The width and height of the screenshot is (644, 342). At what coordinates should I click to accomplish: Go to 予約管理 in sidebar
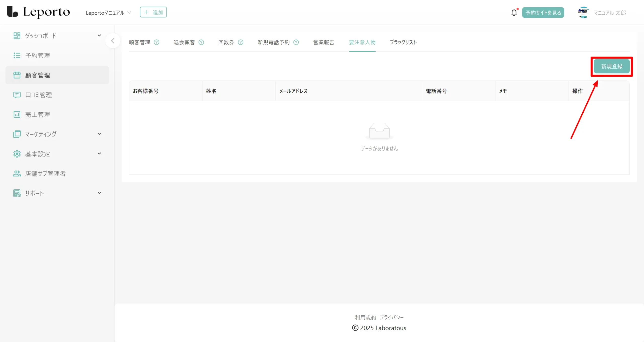click(x=57, y=56)
